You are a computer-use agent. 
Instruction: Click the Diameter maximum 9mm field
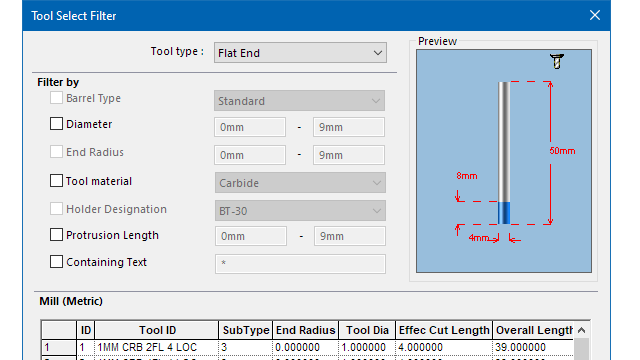coord(349,127)
